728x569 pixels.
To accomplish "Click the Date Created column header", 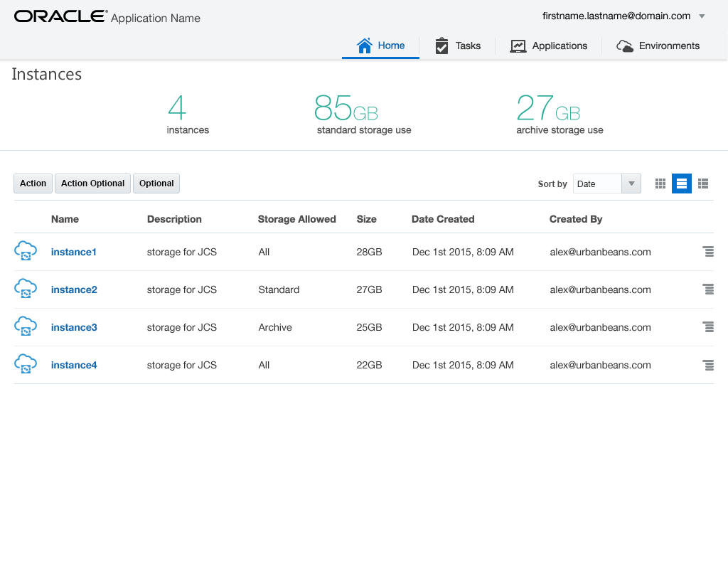I will click(x=443, y=219).
